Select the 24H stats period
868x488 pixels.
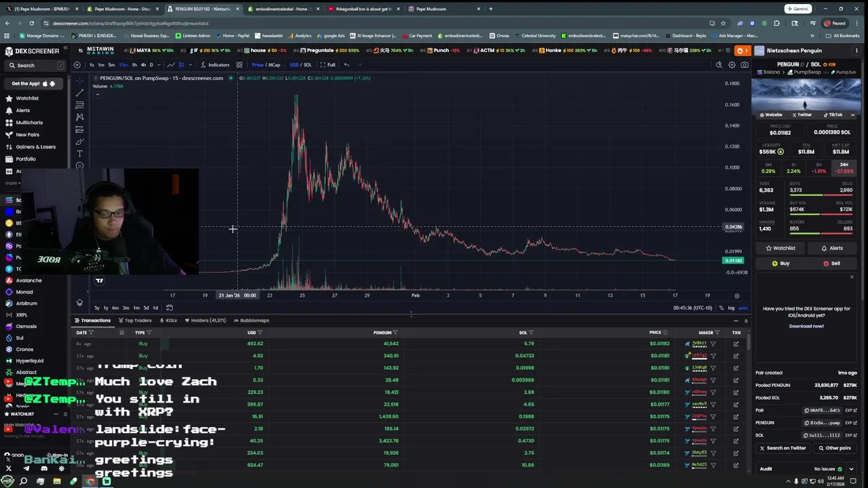point(844,168)
